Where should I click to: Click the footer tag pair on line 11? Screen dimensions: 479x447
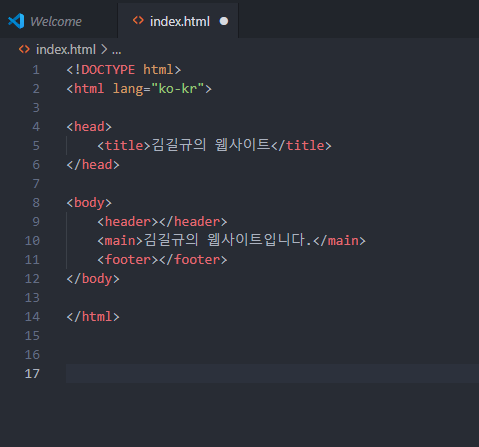click(162, 260)
